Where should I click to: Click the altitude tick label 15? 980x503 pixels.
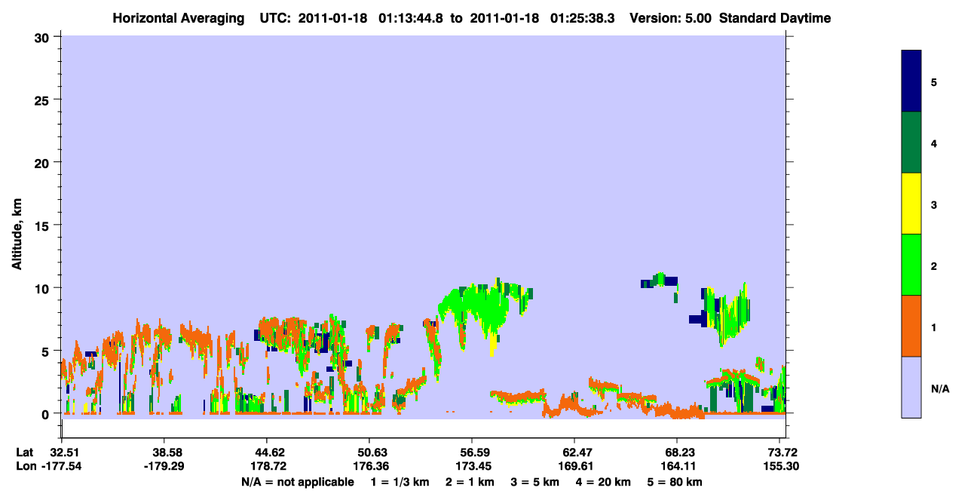[44, 225]
